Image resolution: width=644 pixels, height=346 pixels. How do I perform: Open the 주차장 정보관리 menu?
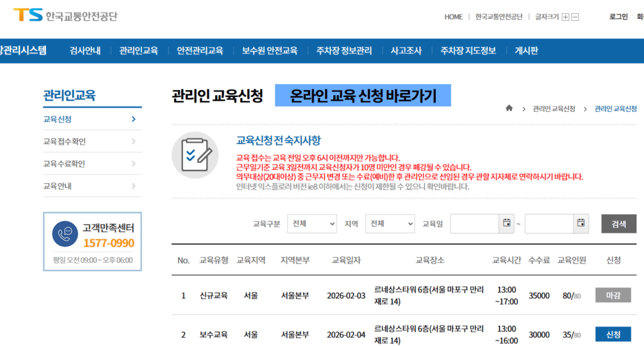344,50
